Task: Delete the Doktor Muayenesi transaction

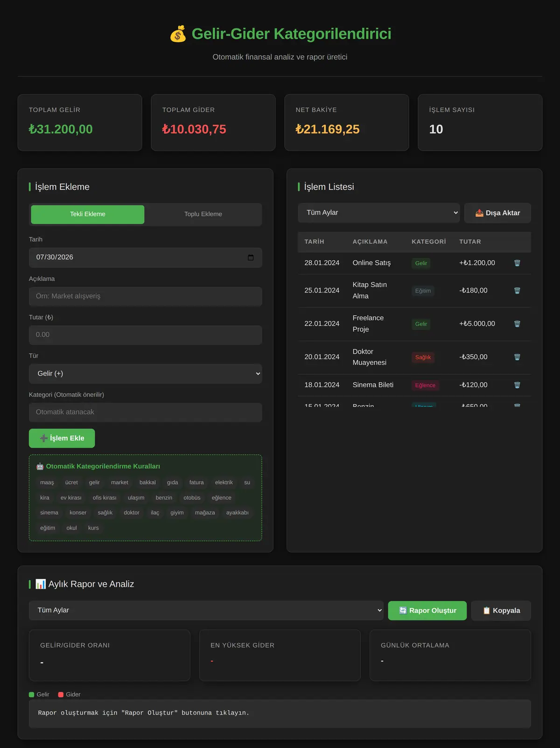Action: click(x=517, y=357)
